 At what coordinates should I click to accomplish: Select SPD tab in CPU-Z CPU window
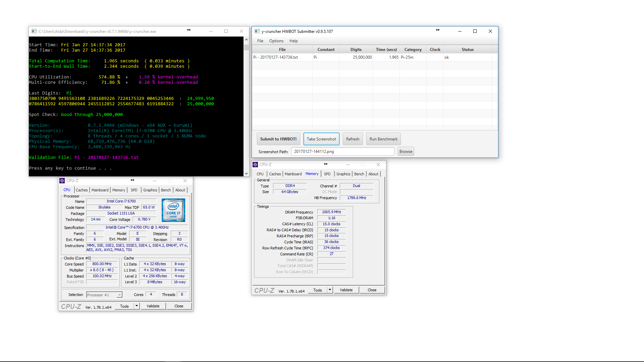click(x=134, y=190)
